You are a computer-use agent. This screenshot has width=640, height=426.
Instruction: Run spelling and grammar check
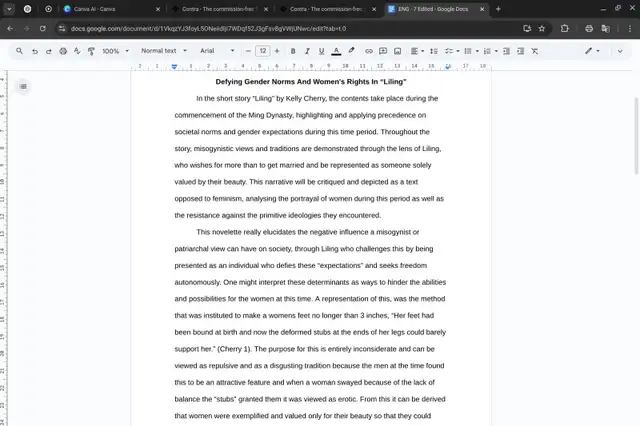[77, 51]
